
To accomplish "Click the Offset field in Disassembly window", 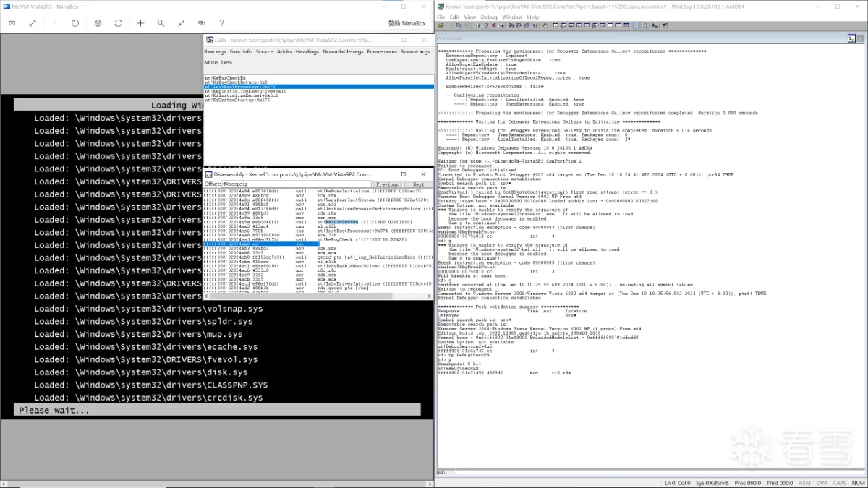I will (295, 184).
